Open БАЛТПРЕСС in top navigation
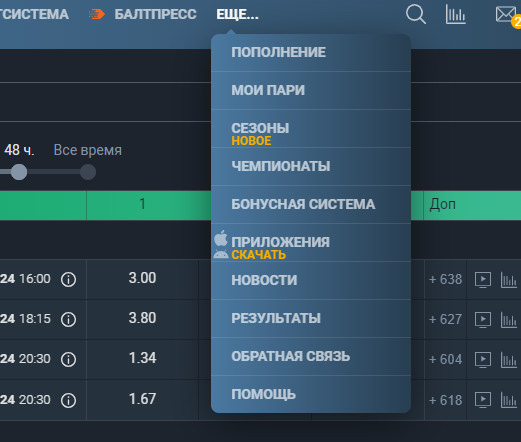The width and height of the screenshot is (521, 442). [155, 15]
